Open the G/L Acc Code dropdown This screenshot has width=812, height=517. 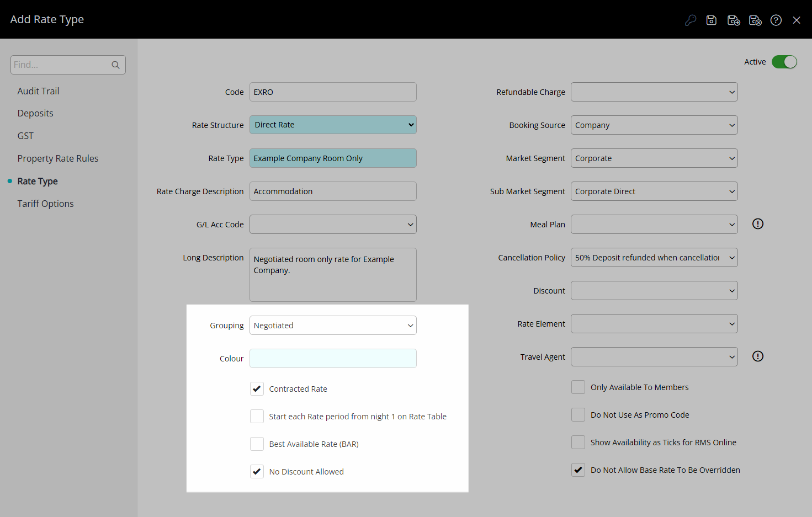[333, 225]
